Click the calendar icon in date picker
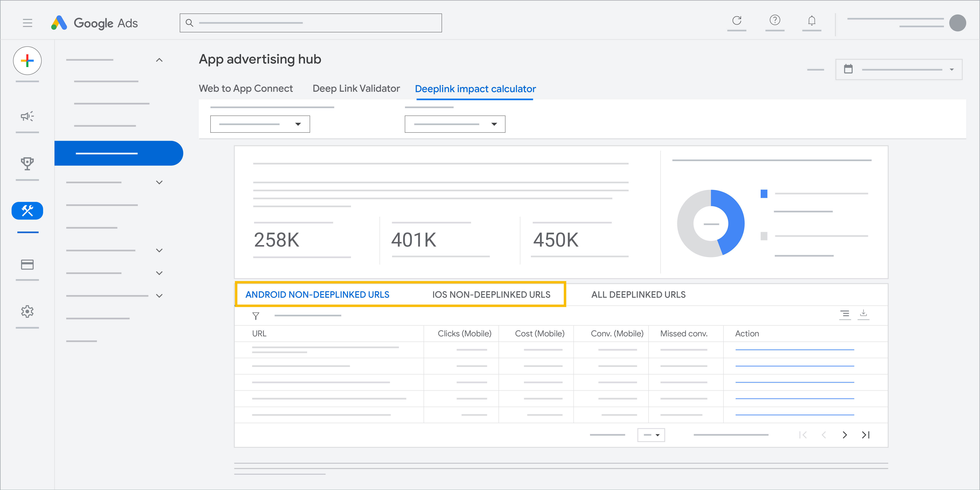The width and height of the screenshot is (980, 490). tap(848, 69)
